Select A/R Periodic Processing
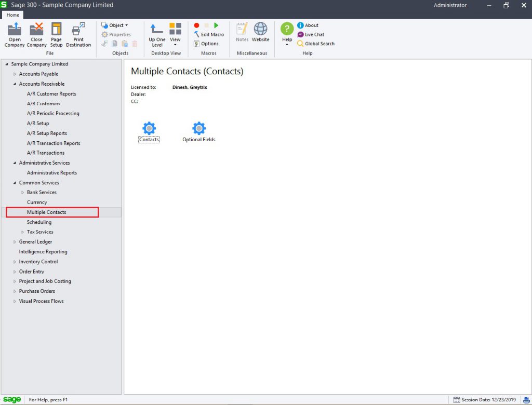Image resolution: width=532 pixels, height=405 pixels. (54, 113)
